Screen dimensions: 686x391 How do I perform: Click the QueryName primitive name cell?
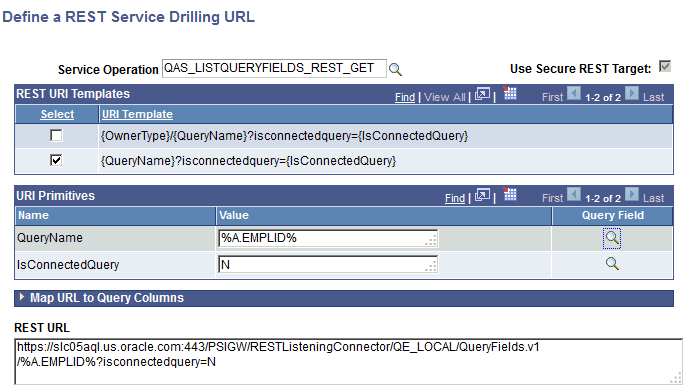(115, 238)
